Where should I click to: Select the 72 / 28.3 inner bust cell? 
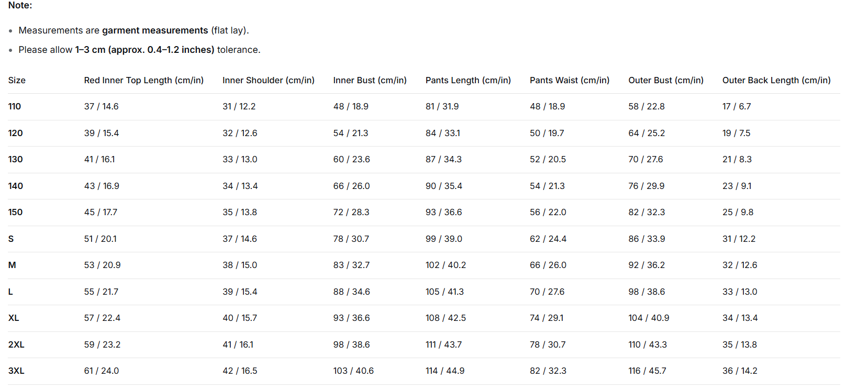(351, 212)
